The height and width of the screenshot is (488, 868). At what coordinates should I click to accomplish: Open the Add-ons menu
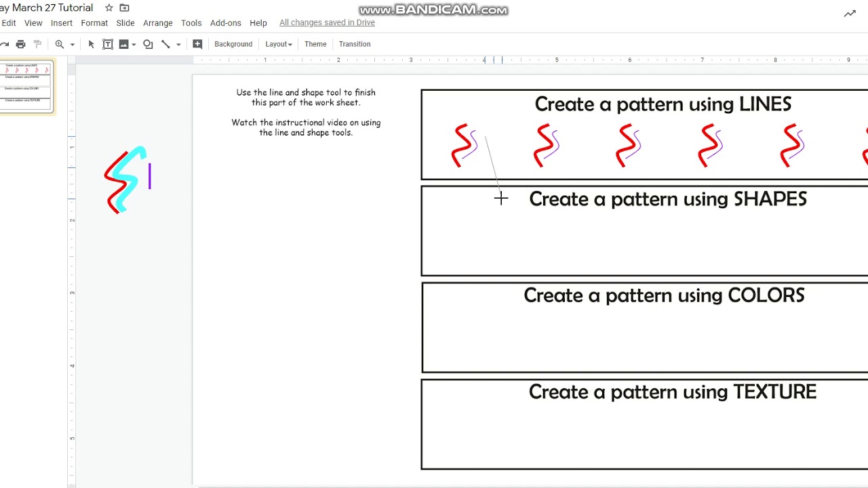pyautogui.click(x=226, y=23)
